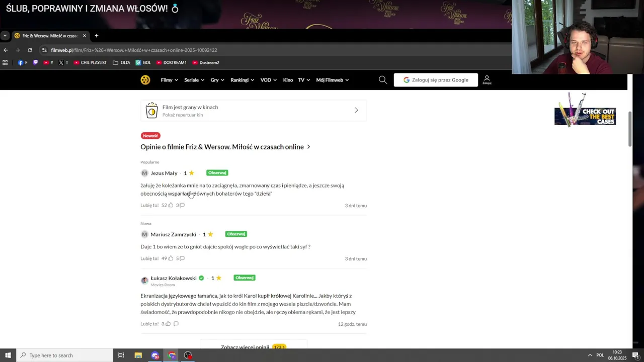
Task: Open notification center in system tray
Action: pyautogui.click(x=635, y=355)
